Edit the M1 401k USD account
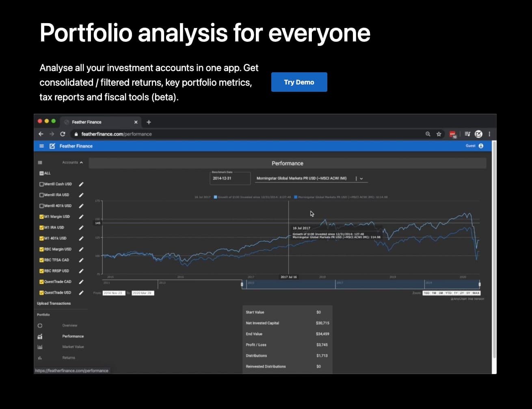The image size is (532, 409). click(81, 238)
